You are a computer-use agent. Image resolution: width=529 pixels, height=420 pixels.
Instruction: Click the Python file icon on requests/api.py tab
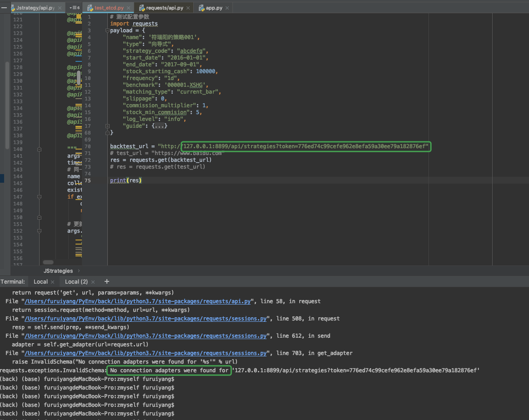click(142, 8)
